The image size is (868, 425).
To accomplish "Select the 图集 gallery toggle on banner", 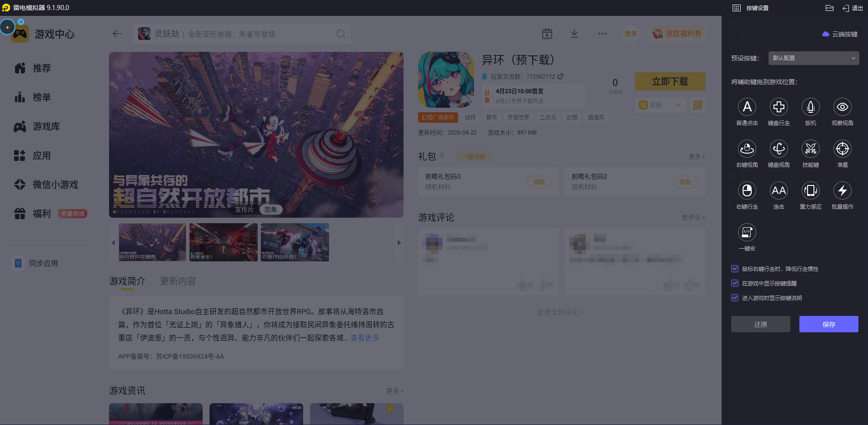I will (x=271, y=210).
